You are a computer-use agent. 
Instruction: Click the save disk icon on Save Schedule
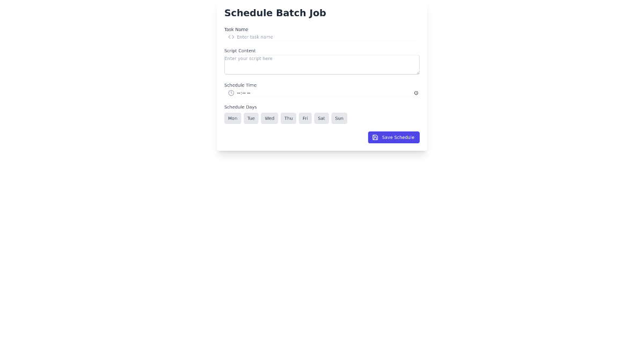coord(375,137)
